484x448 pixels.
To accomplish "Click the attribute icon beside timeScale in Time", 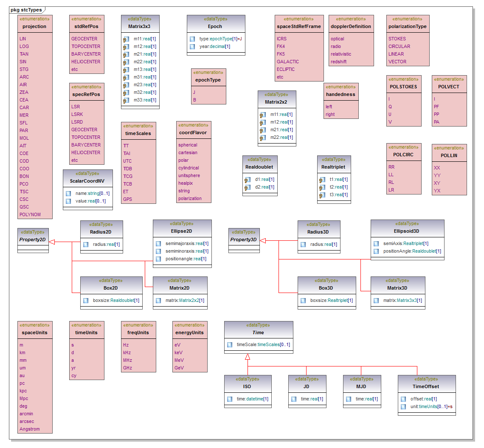I will pos(230,345).
